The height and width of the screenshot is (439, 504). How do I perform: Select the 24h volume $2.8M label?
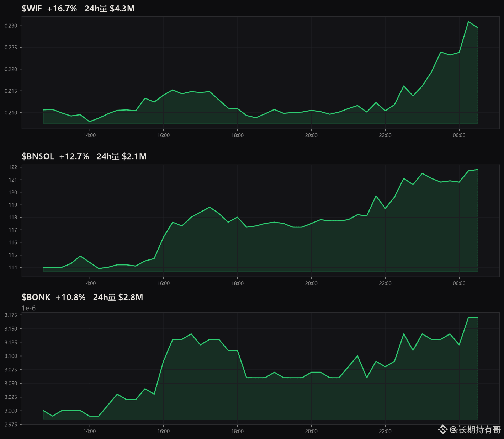[118, 297]
